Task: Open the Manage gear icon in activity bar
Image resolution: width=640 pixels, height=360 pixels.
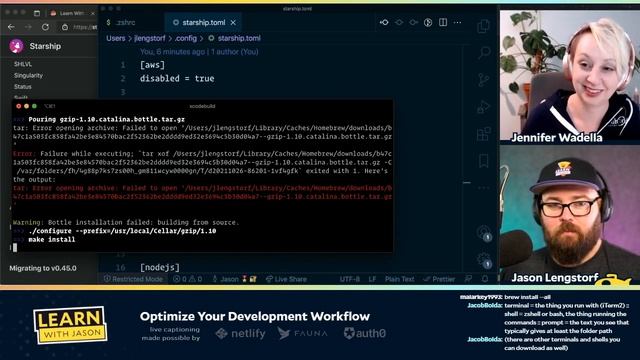Action: click(x=484, y=260)
